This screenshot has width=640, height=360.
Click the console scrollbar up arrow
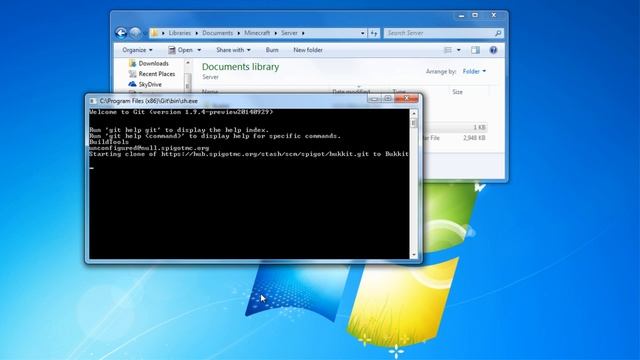pos(414,113)
